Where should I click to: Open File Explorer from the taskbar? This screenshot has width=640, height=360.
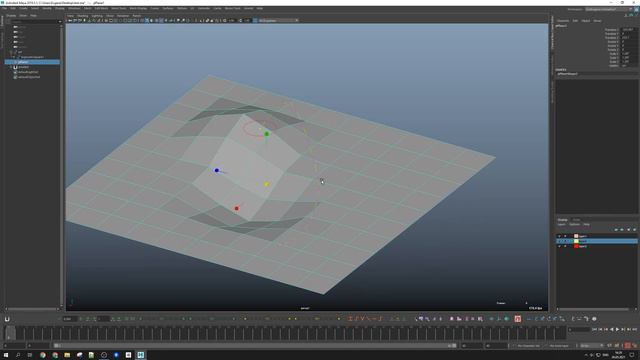point(67,355)
